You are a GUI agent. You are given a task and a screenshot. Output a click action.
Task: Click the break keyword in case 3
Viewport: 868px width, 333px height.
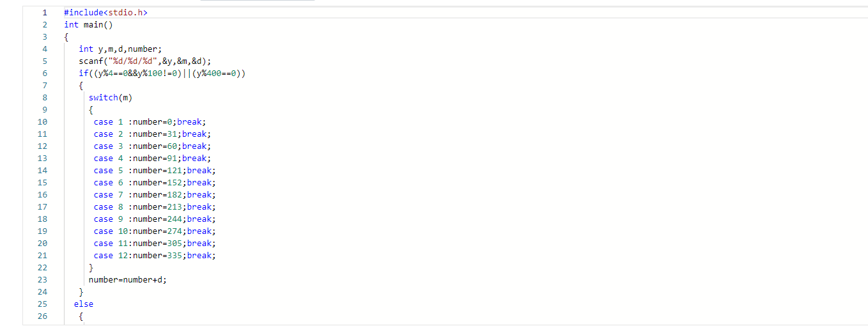tap(194, 146)
